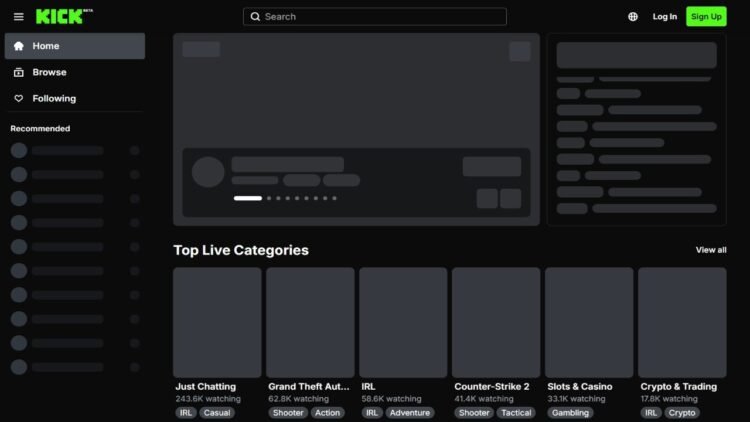Click the Browse icon in sidebar

click(x=19, y=72)
